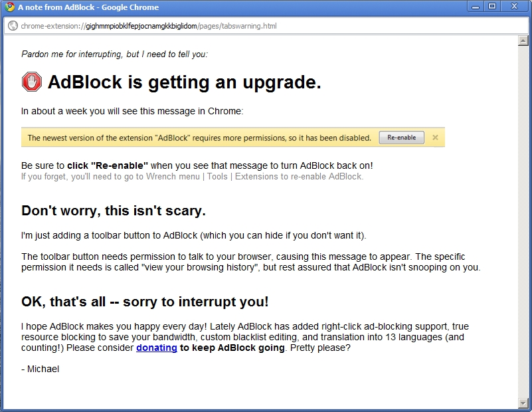Click the red AdBlock stop-hand icon

coord(31,82)
